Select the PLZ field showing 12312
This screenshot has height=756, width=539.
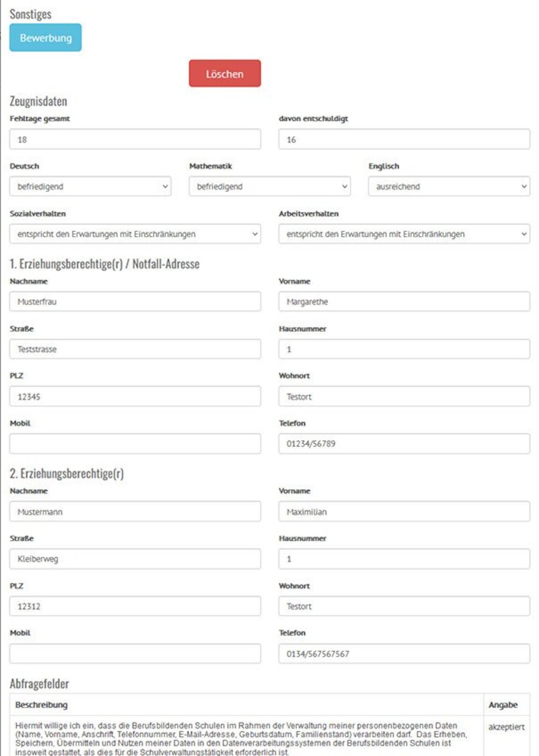(135, 606)
